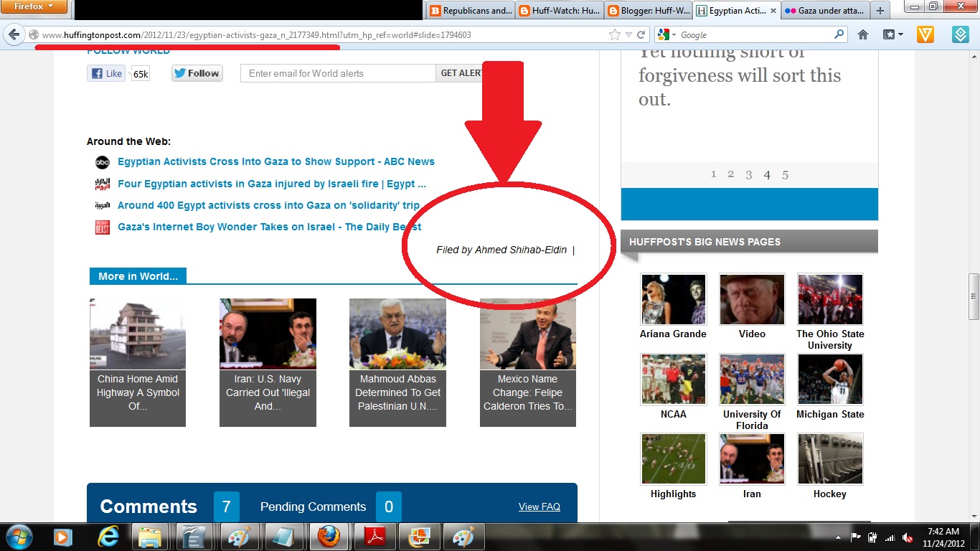Open the URL history dropdown arrow
This screenshot has height=551, width=980.
629,34
